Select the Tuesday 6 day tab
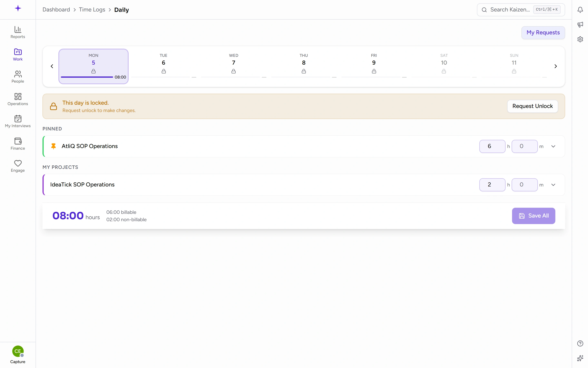 [x=164, y=66]
